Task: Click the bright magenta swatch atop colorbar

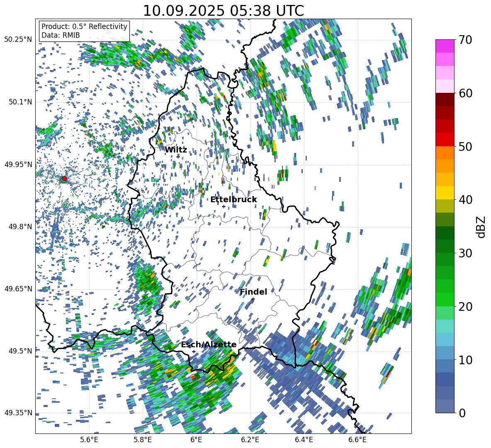Action: 445,46
